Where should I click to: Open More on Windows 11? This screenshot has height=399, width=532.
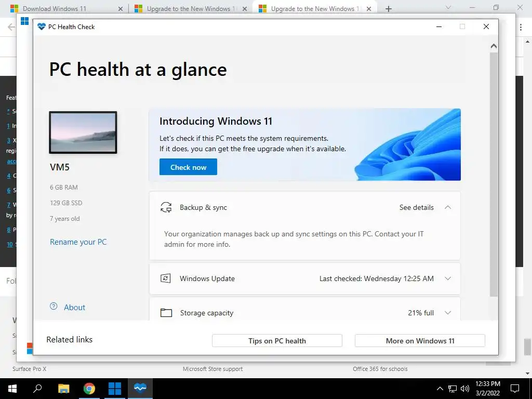420,341
